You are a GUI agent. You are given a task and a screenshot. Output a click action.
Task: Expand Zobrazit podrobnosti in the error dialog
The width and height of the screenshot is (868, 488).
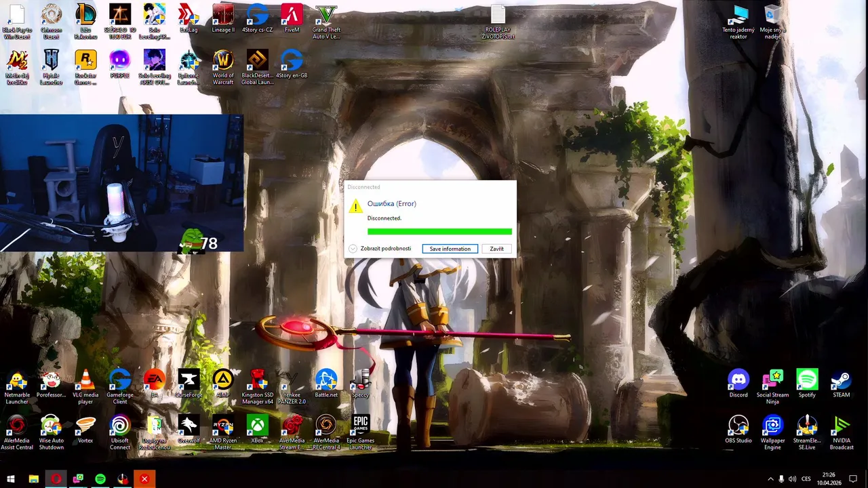pyautogui.click(x=380, y=249)
